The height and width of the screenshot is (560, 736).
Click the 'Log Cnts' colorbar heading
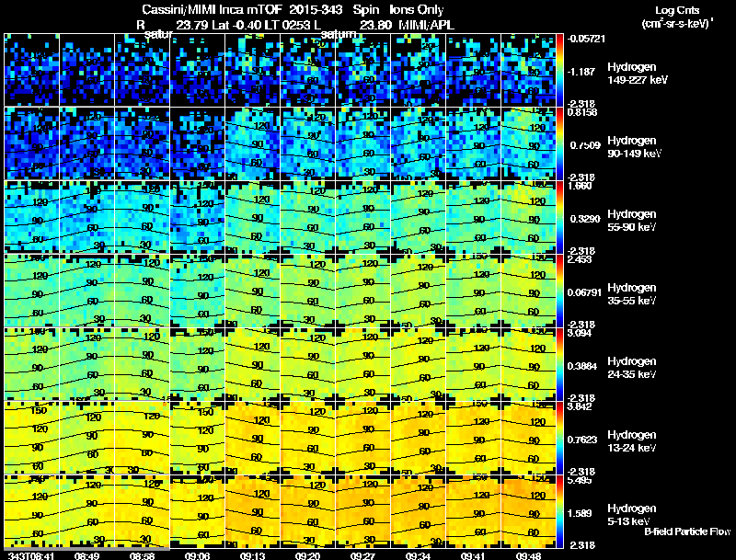pos(677,10)
